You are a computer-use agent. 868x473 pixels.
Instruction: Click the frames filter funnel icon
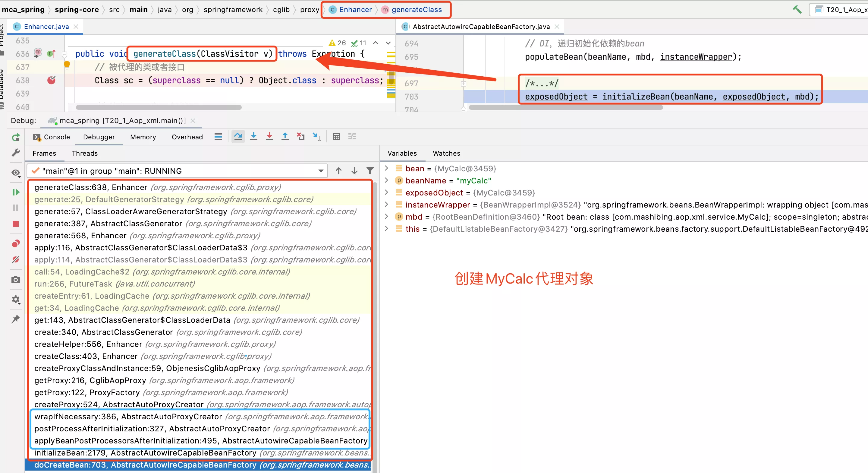[370, 171]
